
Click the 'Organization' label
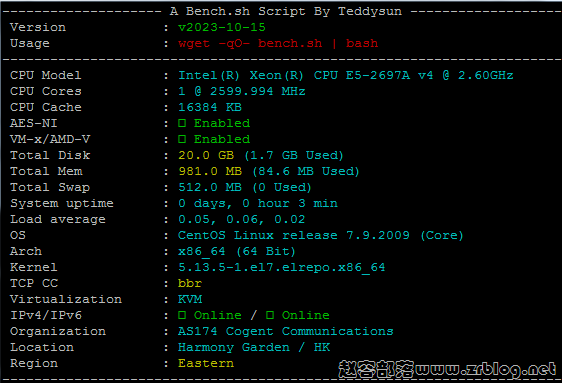[x=58, y=331]
